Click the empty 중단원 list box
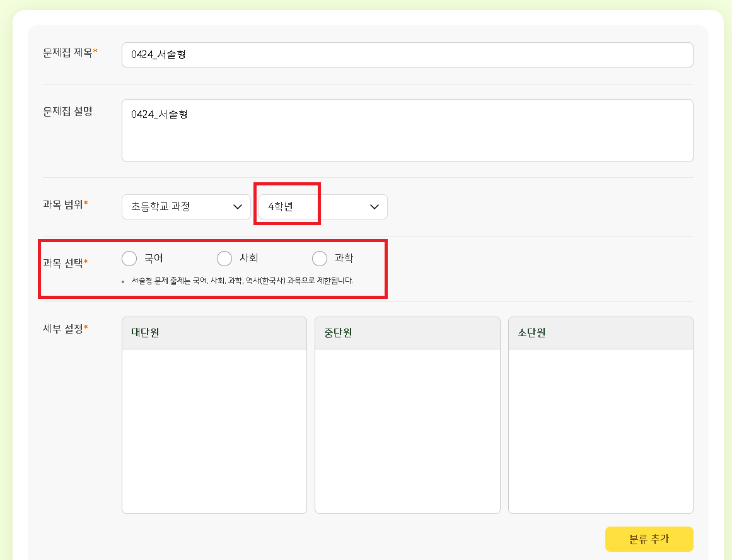732x560 pixels. [407, 431]
